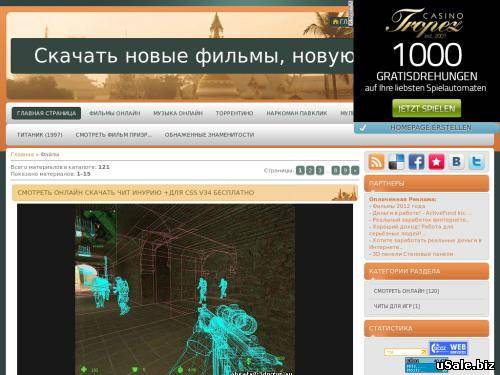Click the checkmark icon beside Homepage erstellen
Image resolution: width=500 pixels, height=375 pixels.
(x=363, y=127)
